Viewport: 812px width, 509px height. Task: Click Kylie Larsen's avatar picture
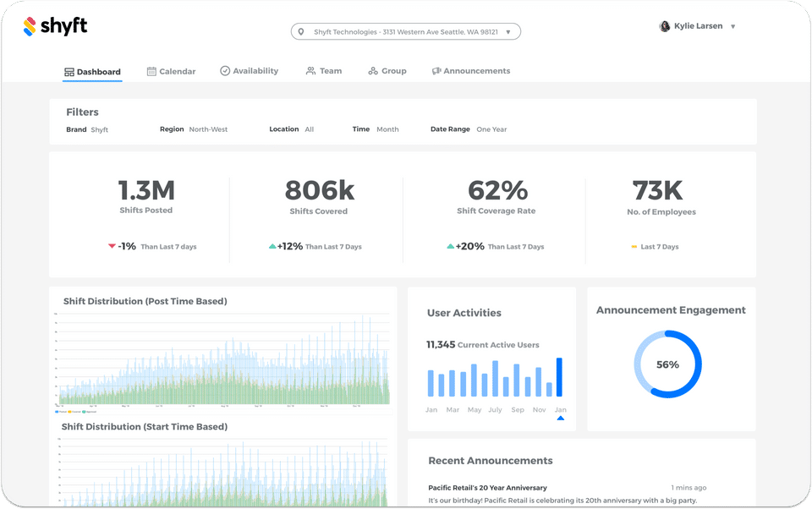tap(665, 26)
